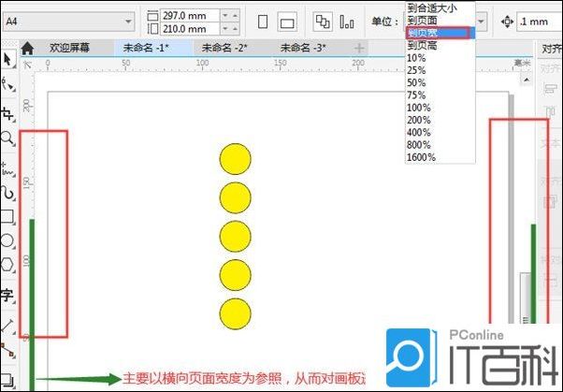Select the bottommost yellow circle

[x=235, y=313]
